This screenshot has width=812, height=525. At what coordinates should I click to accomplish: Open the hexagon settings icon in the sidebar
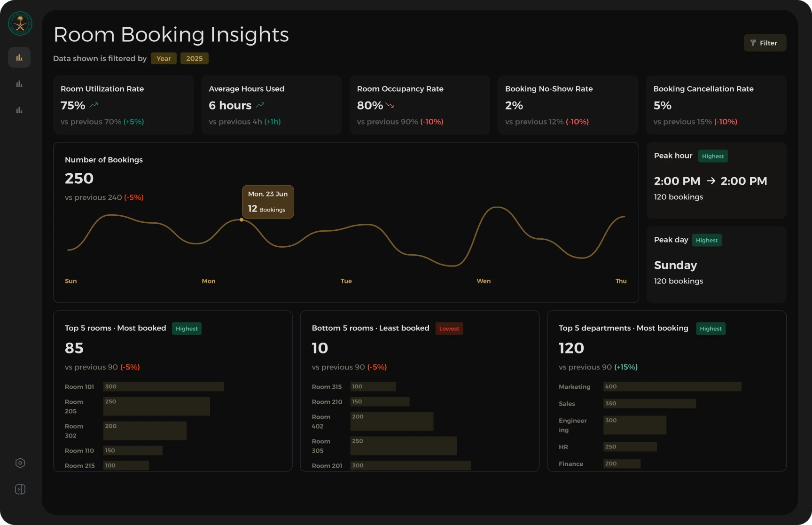20,463
